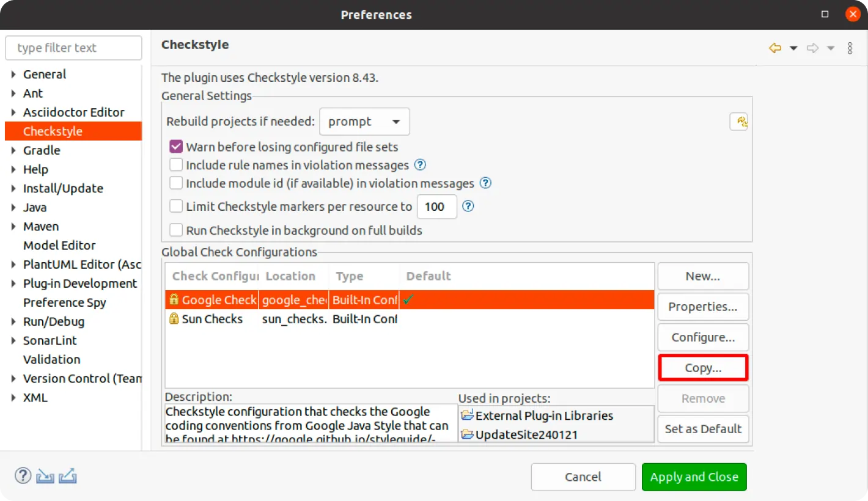Click Apply and Close button
The height and width of the screenshot is (501, 868).
click(694, 477)
